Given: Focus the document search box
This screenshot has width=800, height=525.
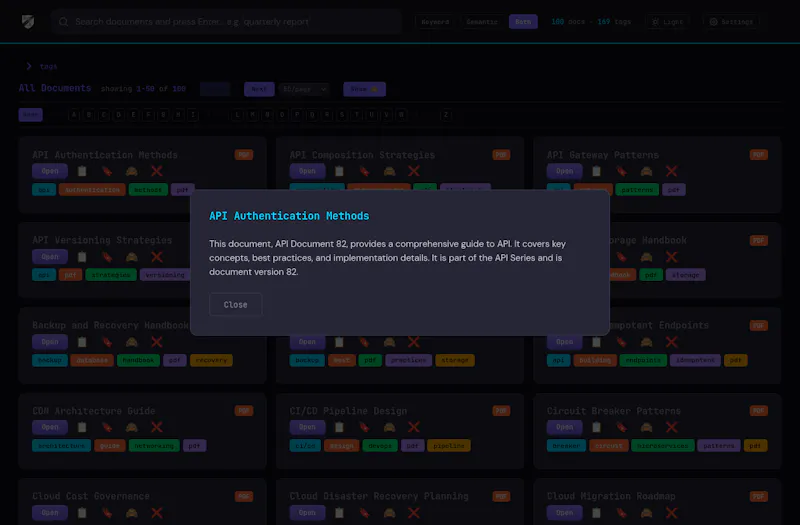Looking at the screenshot, I should 226,22.
